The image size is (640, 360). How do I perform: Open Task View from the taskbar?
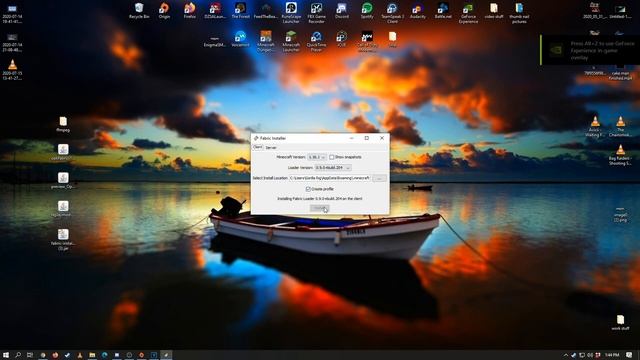point(30,355)
